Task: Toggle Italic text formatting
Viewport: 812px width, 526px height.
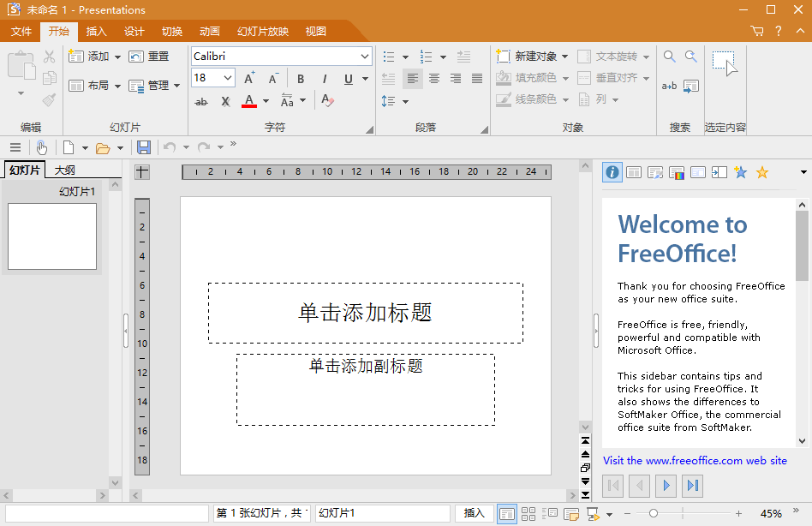Action: point(324,79)
